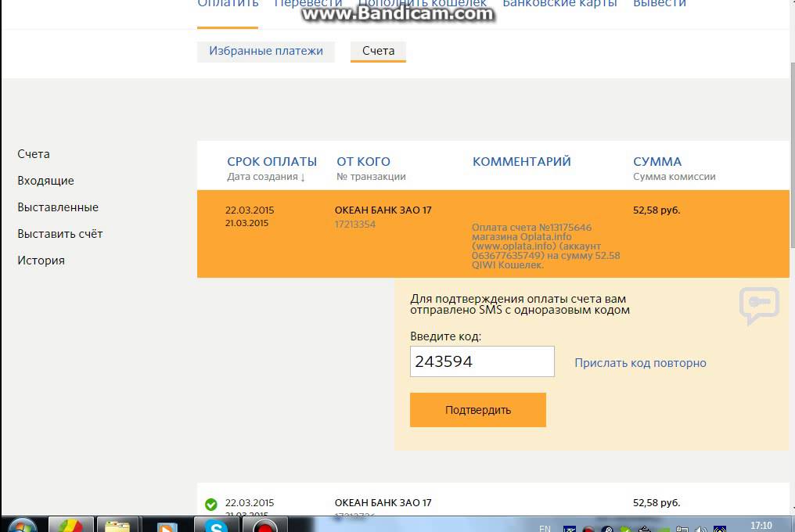Image resolution: width=795 pixels, height=532 pixels.
Task: Confirm payment with Подтвердить button
Action: point(478,410)
